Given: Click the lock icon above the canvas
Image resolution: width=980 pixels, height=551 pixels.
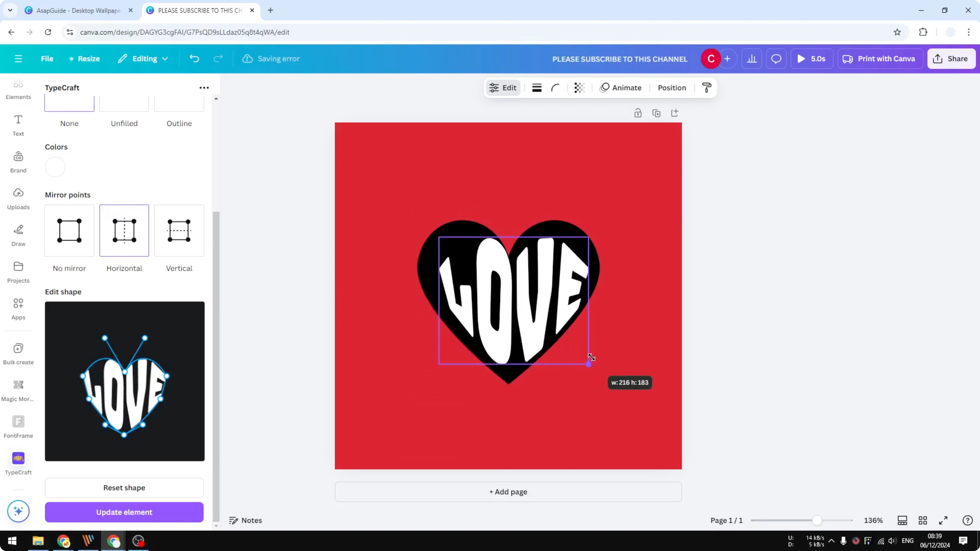Looking at the screenshot, I should coord(638,113).
